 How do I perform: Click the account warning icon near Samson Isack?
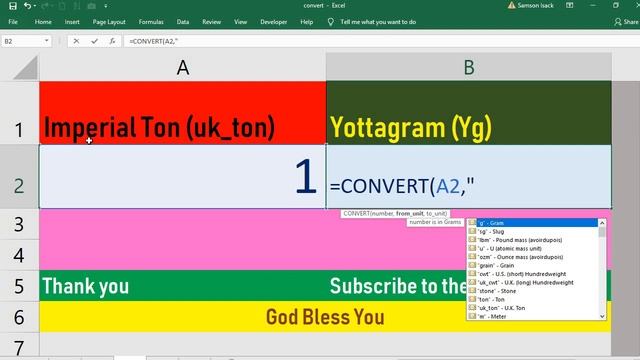pos(511,5)
